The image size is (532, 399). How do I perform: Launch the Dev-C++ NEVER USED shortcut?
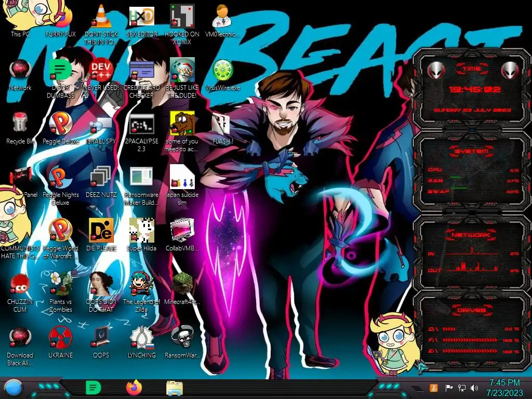coord(101,70)
